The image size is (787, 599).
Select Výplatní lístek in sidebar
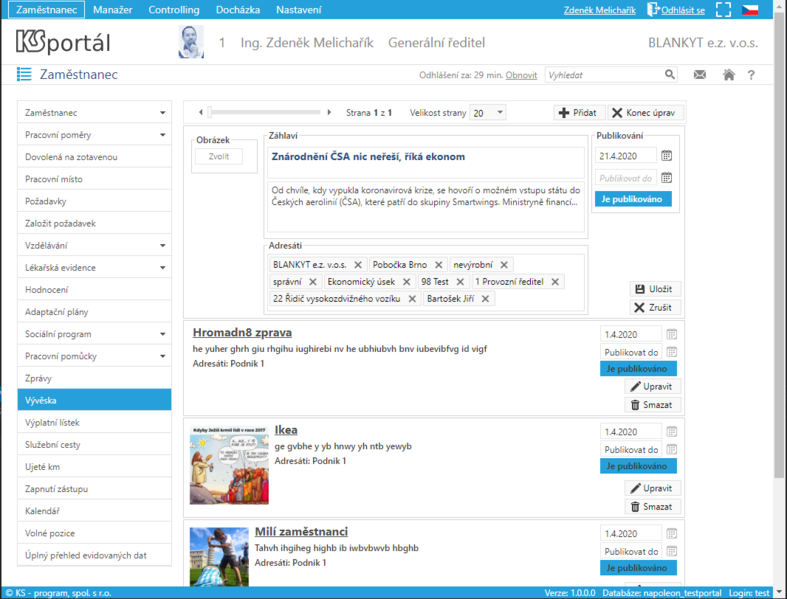pos(94,422)
